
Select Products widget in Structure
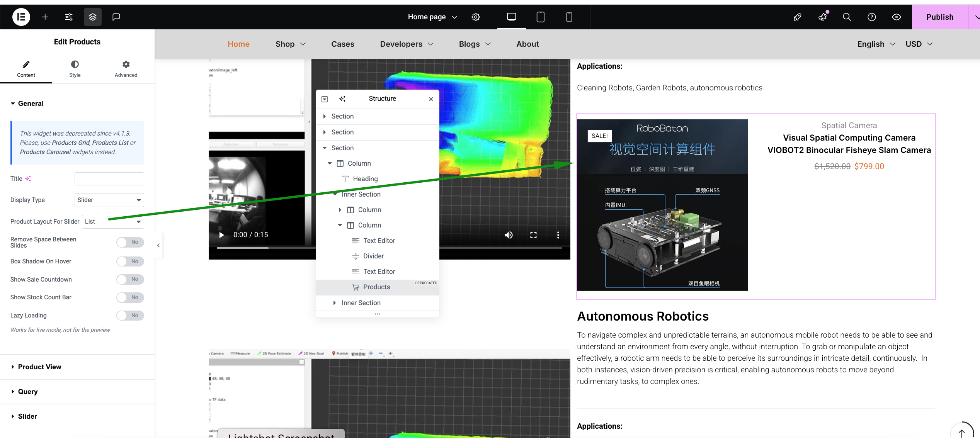pyautogui.click(x=377, y=287)
